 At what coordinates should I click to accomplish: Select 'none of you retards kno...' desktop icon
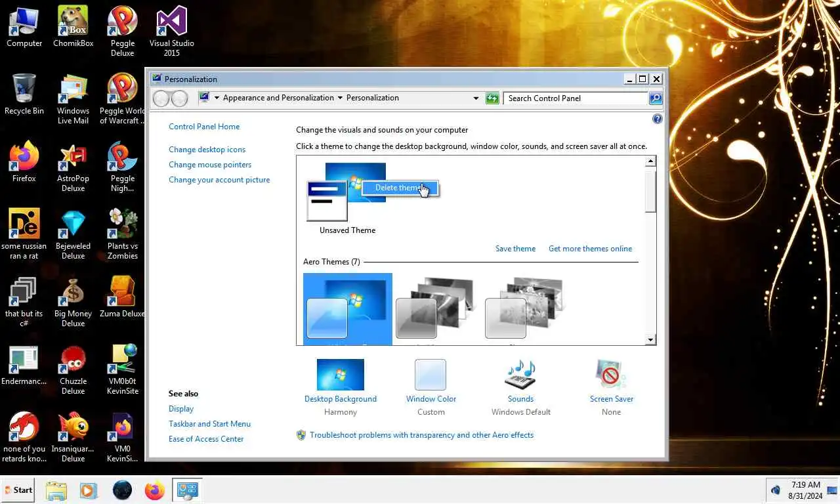point(24,437)
